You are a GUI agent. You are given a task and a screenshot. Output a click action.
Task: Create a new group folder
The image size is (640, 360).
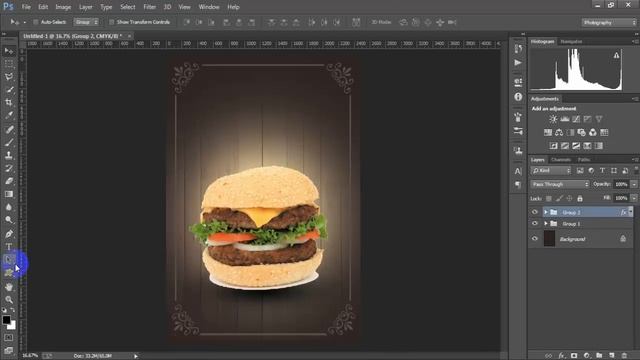click(599, 356)
